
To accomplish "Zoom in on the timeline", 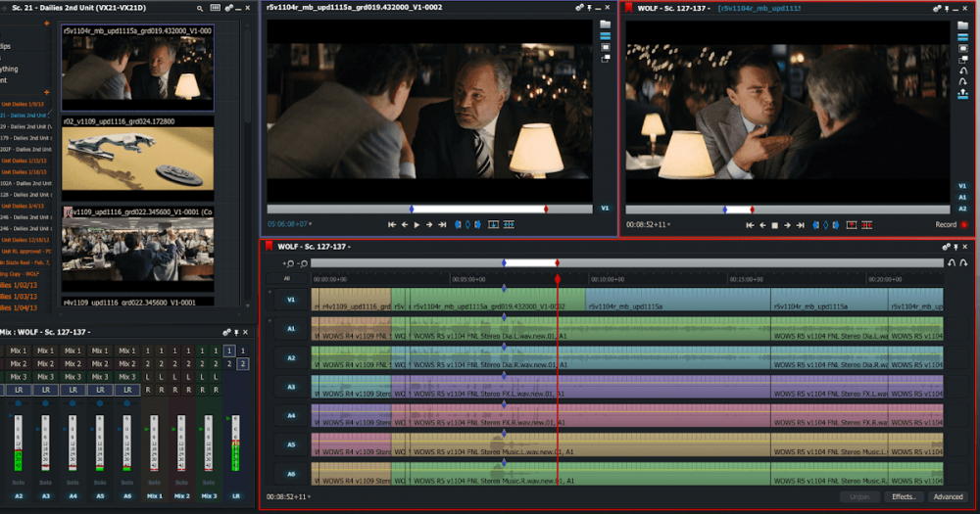I will pos(288,263).
